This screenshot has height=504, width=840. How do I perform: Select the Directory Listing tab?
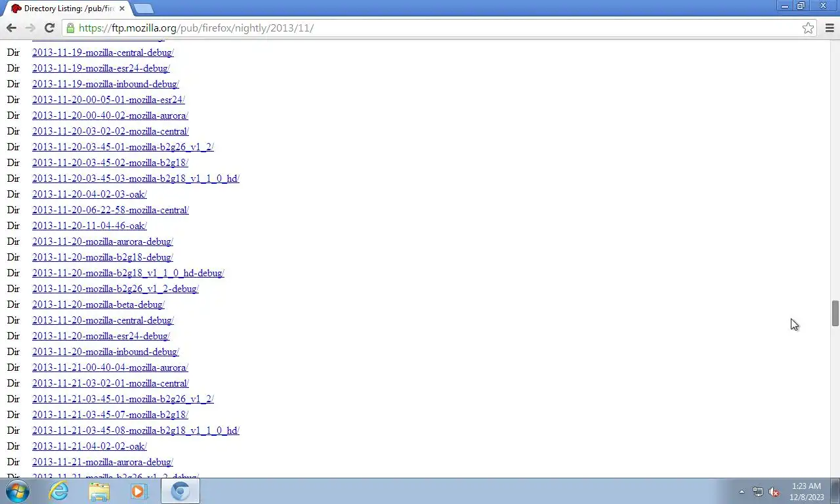(66, 9)
